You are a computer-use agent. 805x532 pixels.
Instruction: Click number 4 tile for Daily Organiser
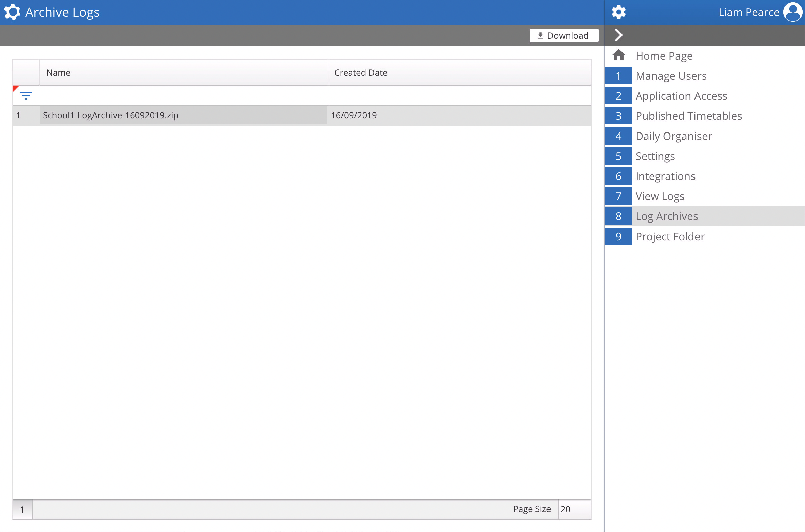click(618, 136)
